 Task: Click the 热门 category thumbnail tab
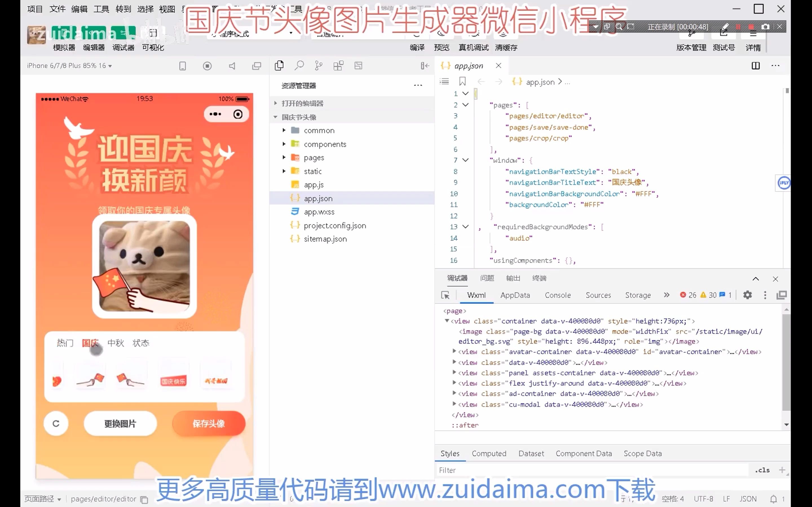[64, 343]
